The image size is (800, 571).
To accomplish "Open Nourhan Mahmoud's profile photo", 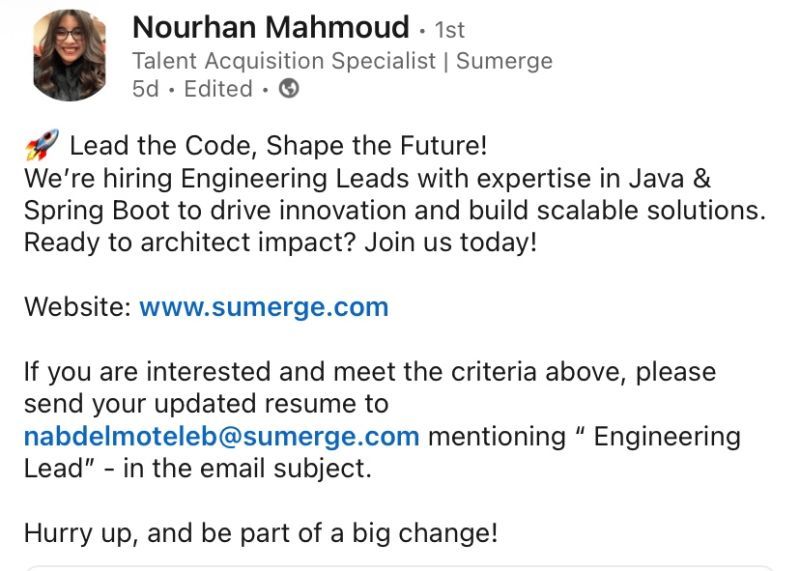I will (69, 55).
